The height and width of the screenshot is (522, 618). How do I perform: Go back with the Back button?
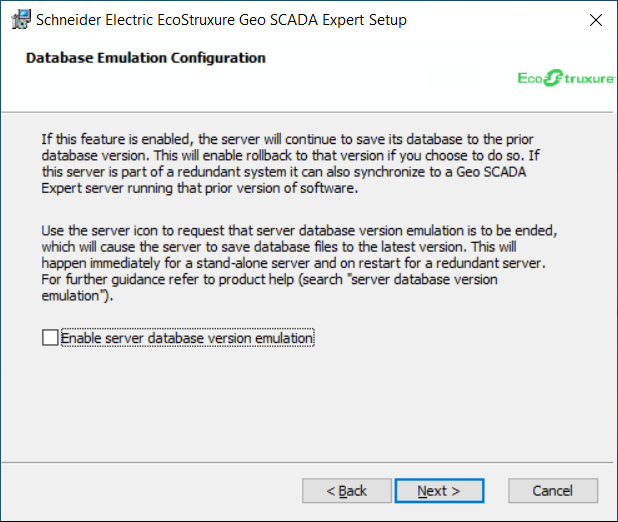[x=347, y=491]
